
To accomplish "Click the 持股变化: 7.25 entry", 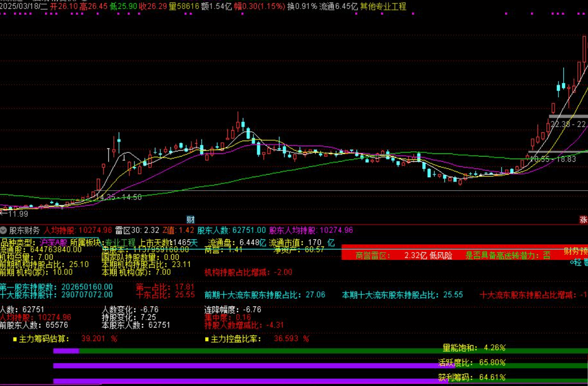I will (129, 317).
